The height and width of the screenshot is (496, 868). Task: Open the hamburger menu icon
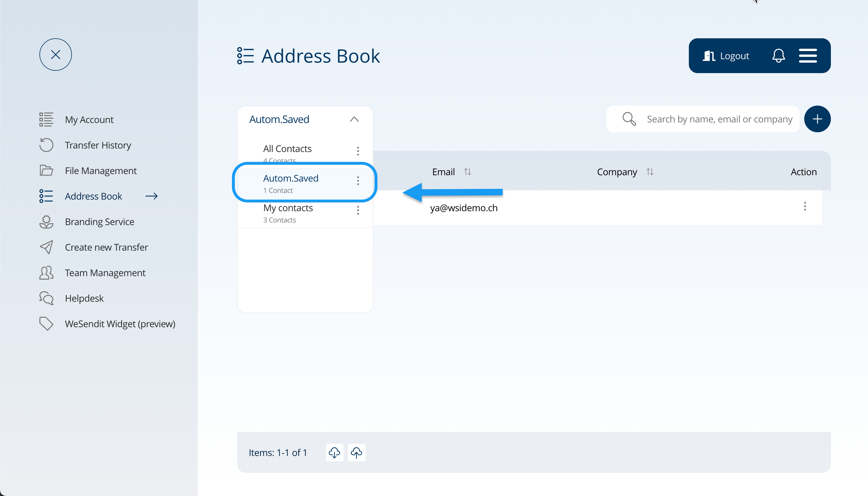[x=807, y=55]
